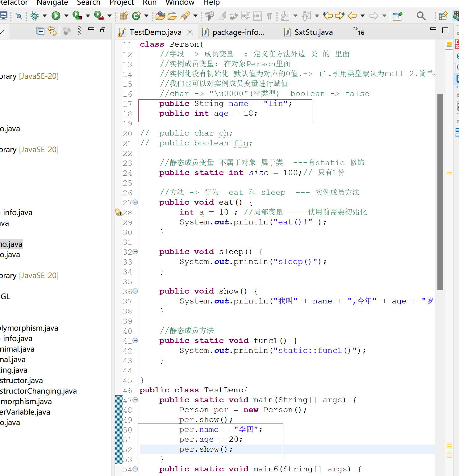Select structorChanging.java in the explorer
This screenshot has width=459, height=476.
click(38, 391)
